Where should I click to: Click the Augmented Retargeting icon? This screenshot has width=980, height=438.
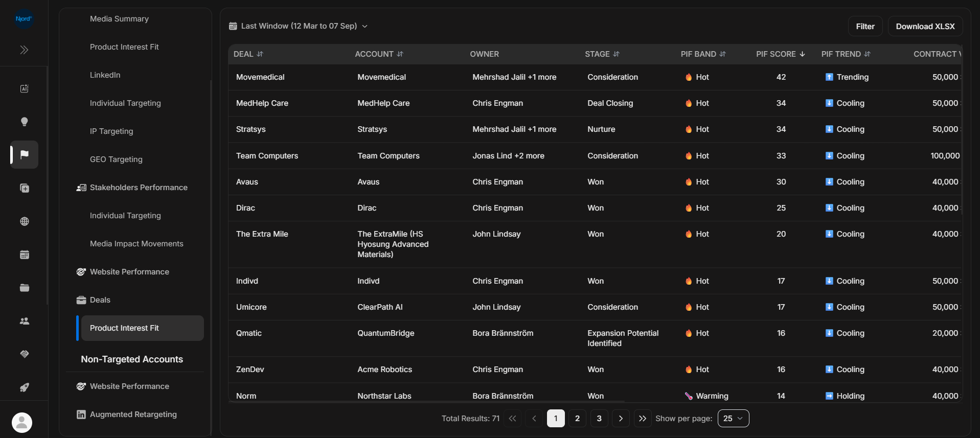click(x=81, y=414)
